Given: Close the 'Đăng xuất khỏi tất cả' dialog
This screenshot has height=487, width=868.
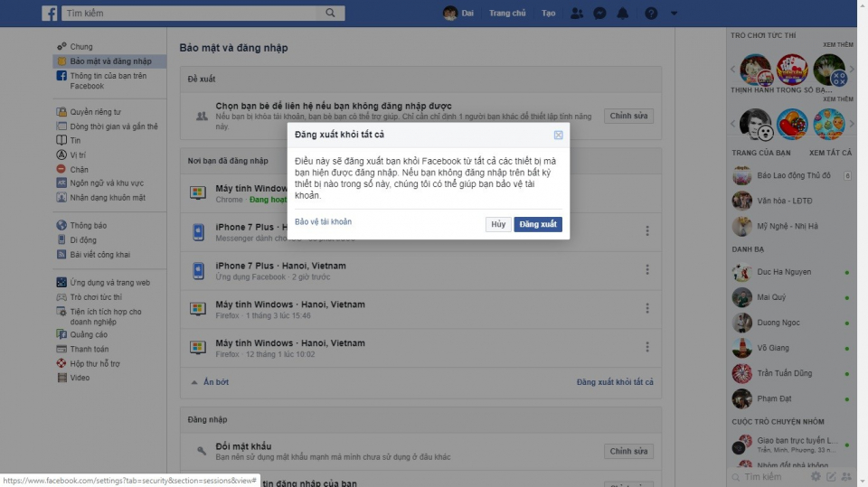Looking at the screenshot, I should pos(558,136).
